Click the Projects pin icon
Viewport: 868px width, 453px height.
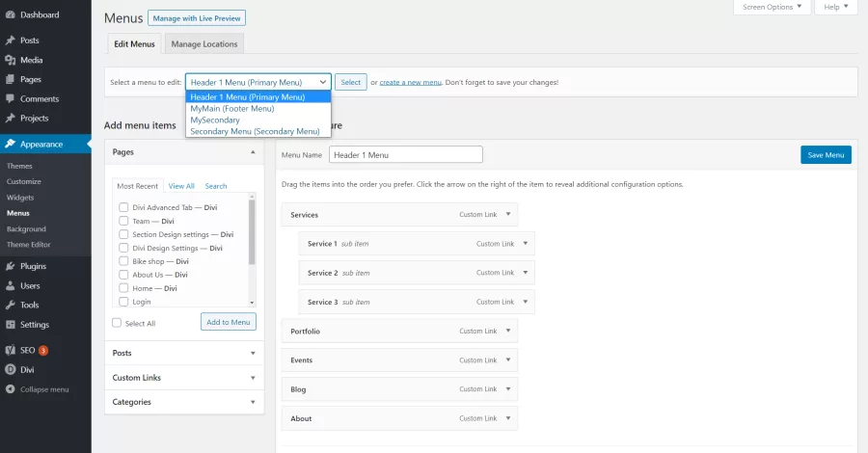10,118
